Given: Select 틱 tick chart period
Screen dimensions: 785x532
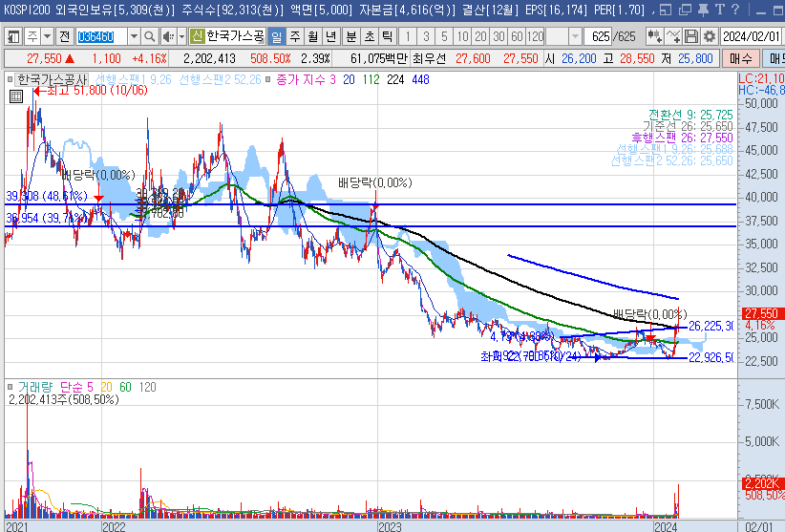Looking at the screenshot, I should click(387, 36).
